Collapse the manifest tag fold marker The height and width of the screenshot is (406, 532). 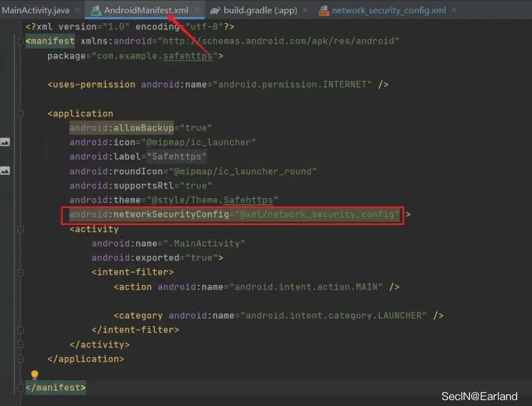(x=20, y=41)
